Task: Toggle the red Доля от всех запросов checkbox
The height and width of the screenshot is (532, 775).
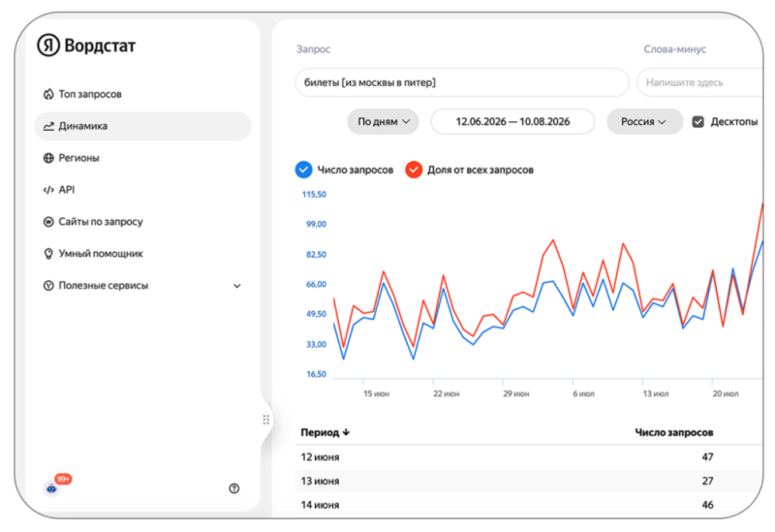Action: point(414,170)
